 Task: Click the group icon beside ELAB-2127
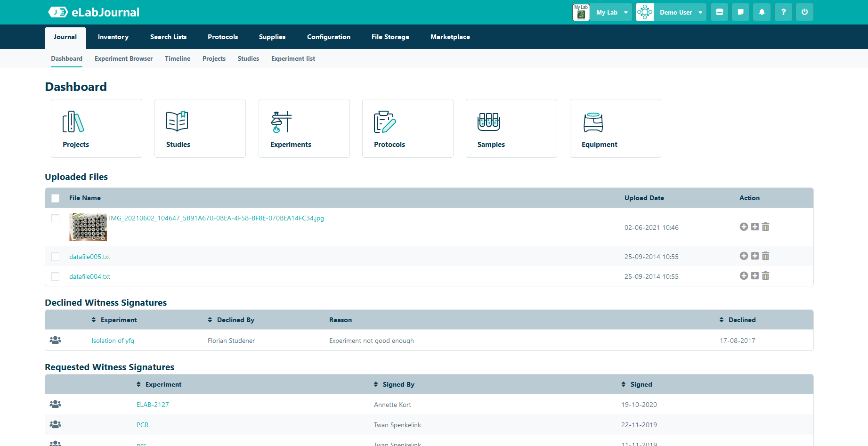(x=56, y=404)
